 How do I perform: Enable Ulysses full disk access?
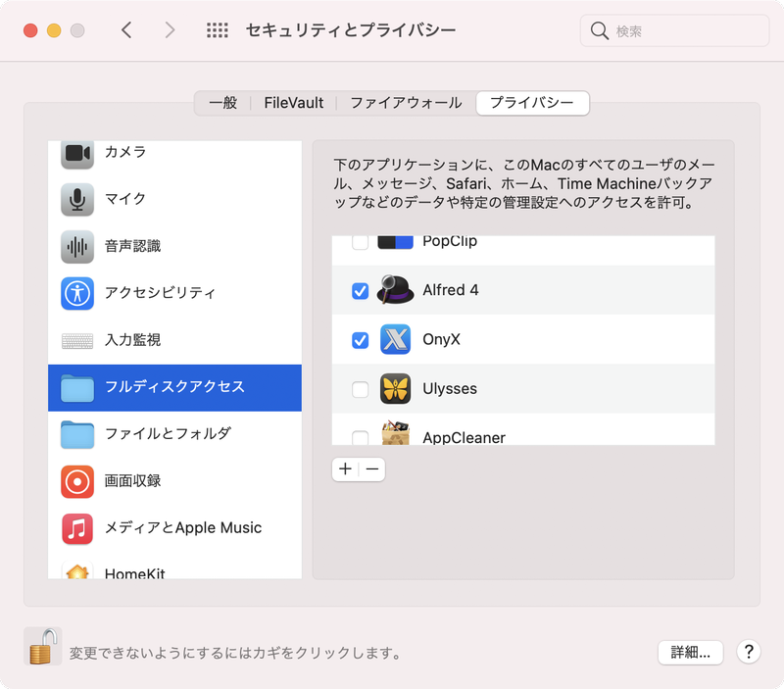[362, 389]
